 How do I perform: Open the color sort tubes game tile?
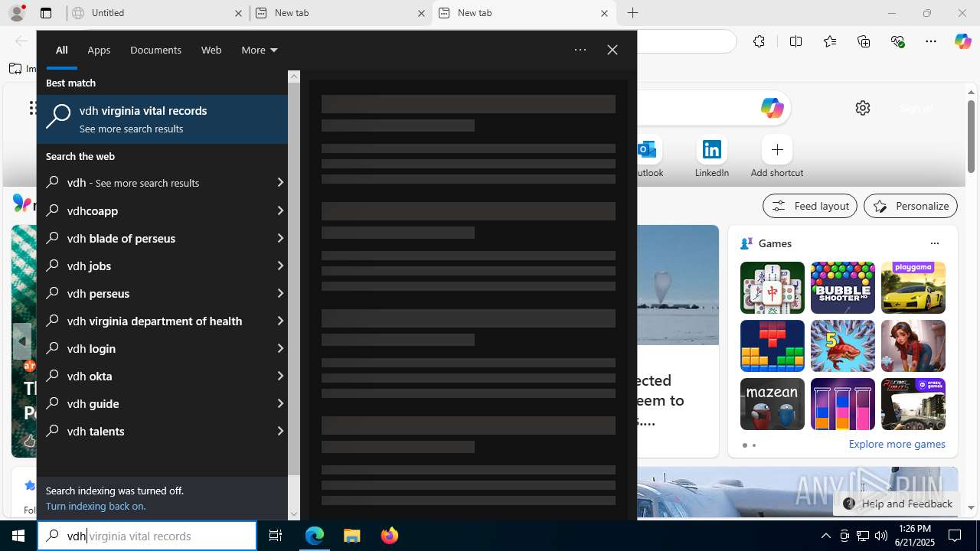point(842,404)
